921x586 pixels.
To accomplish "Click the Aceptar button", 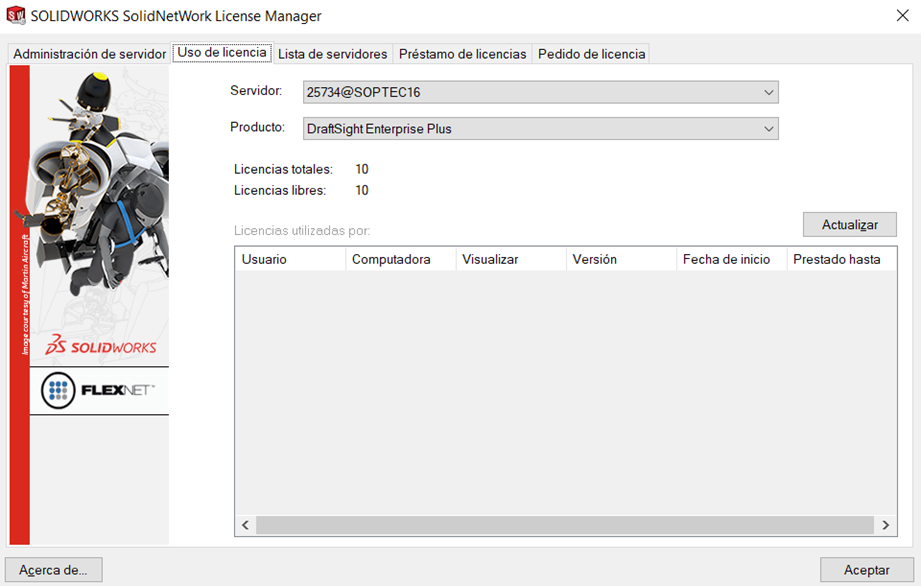I will (x=866, y=570).
